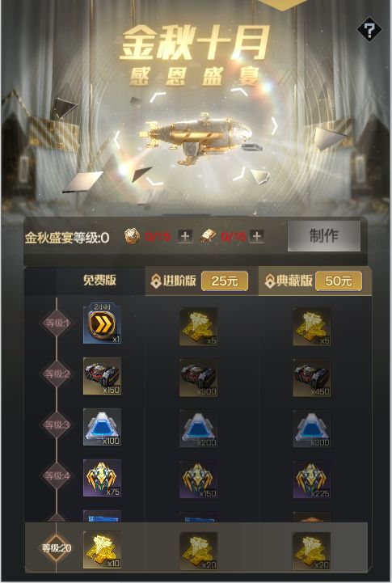Select the free blue crystal x100 reward

click(102, 427)
